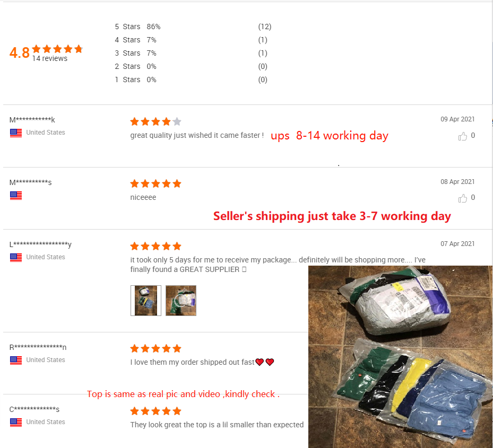Viewport: 493px width, 448px height.
Task: Click thumbs-up on the 09 Apr 2021 review
Action: (463, 136)
